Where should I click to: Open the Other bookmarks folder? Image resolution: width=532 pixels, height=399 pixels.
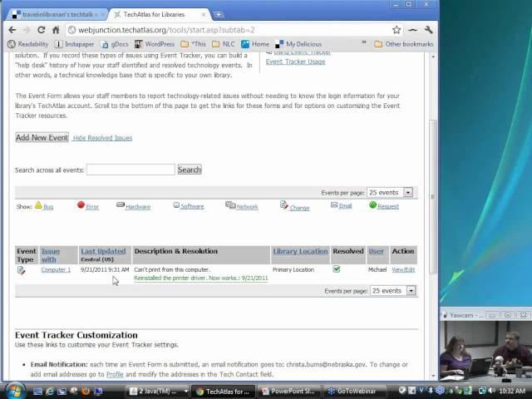(404, 44)
